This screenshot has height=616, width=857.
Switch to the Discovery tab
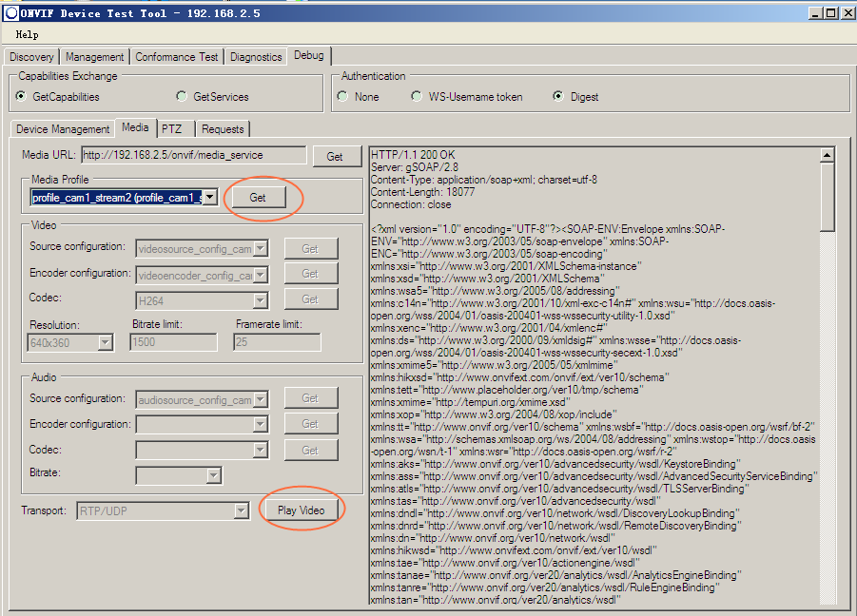click(32, 57)
